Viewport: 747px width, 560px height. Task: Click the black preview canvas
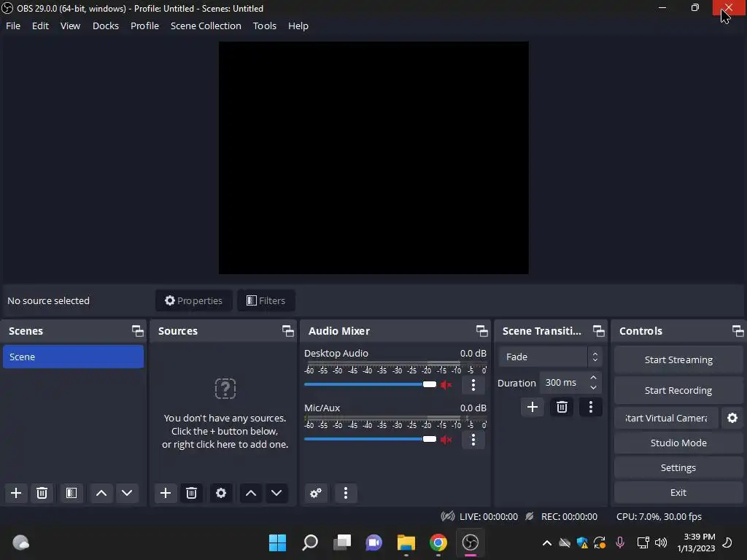pos(373,157)
